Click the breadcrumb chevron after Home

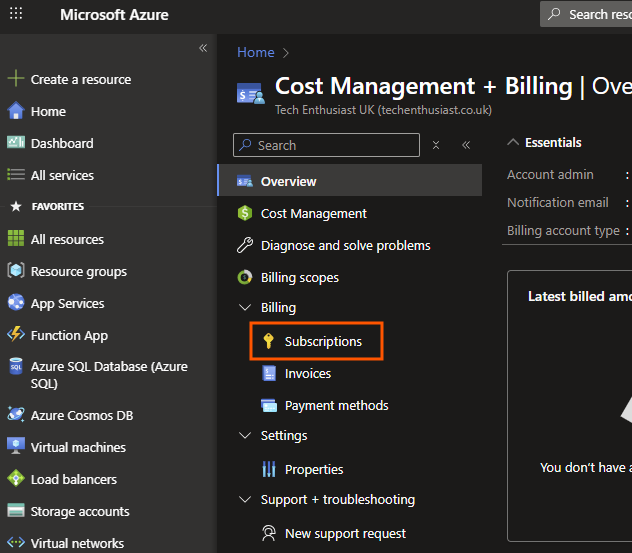click(x=286, y=53)
